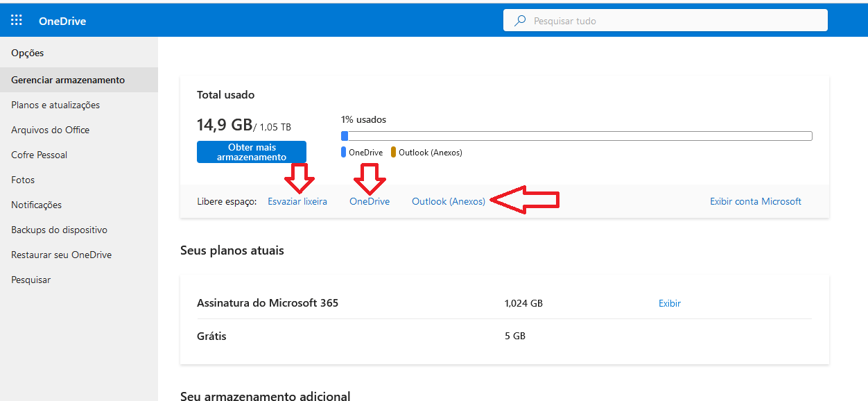868x401 pixels.
Task: Click the Grátis plan row
Action: tap(504, 336)
